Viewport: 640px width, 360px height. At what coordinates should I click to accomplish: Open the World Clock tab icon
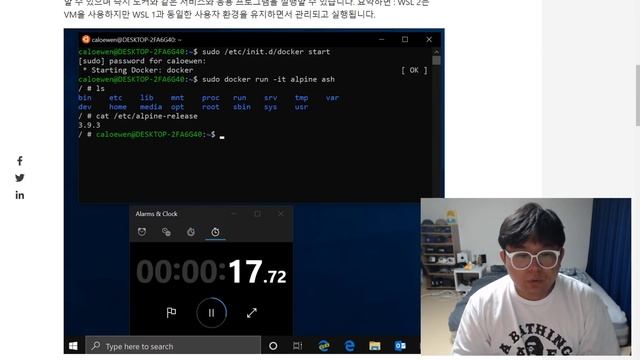point(166,232)
